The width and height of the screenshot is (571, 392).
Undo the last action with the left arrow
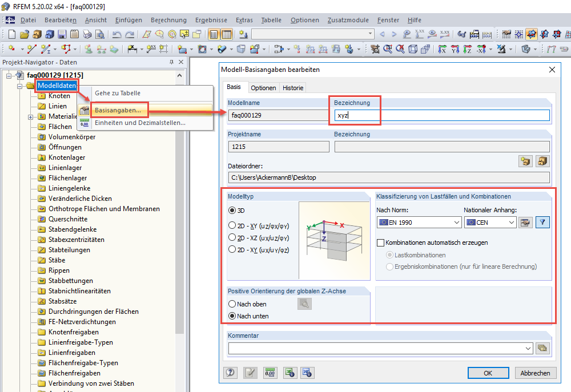(116, 34)
